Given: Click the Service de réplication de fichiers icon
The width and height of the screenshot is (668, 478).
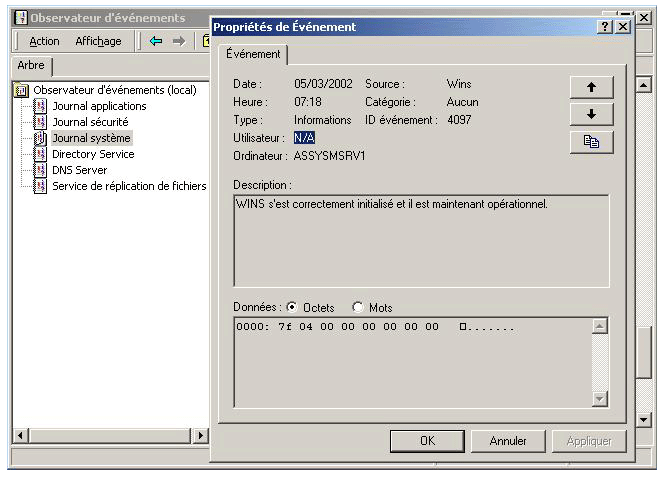Looking at the screenshot, I should (40, 186).
